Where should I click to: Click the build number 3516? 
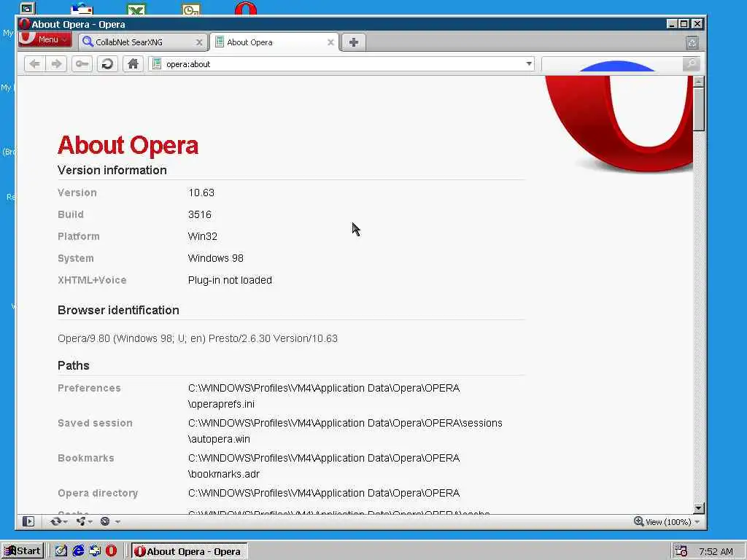[200, 214]
